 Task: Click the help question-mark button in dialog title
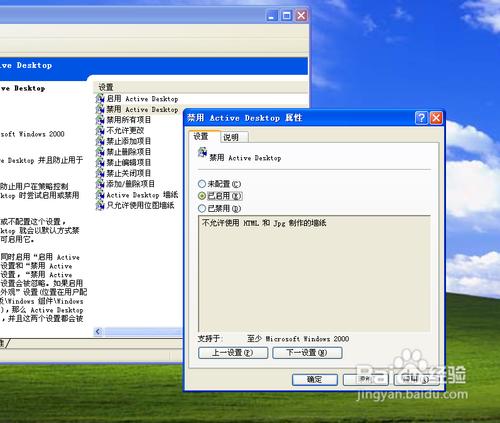tap(421, 118)
